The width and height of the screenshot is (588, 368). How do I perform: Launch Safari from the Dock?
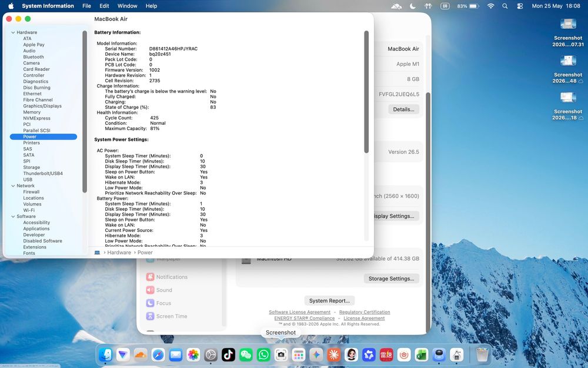[158, 354]
